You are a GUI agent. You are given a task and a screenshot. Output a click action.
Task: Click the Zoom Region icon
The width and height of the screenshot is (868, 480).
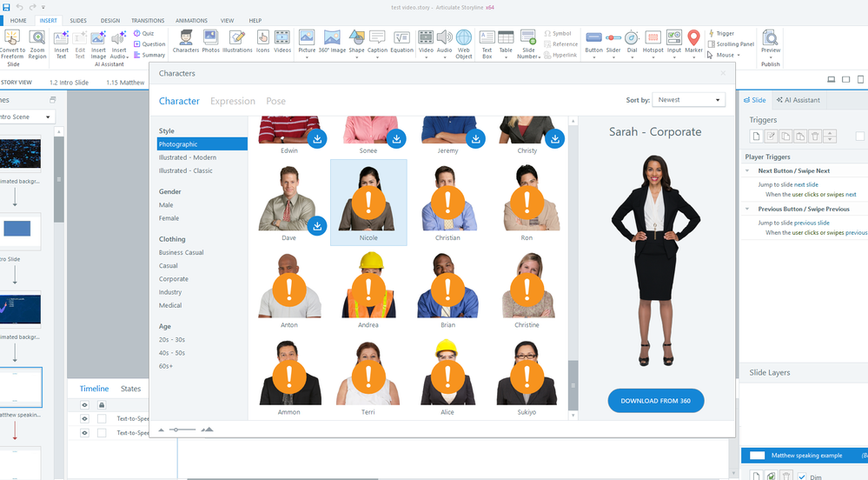tap(37, 44)
